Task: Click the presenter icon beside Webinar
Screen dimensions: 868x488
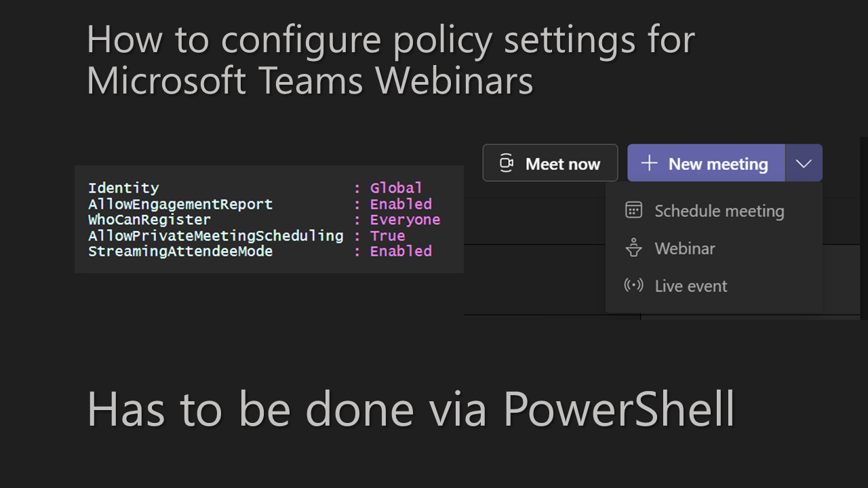Action: point(633,248)
